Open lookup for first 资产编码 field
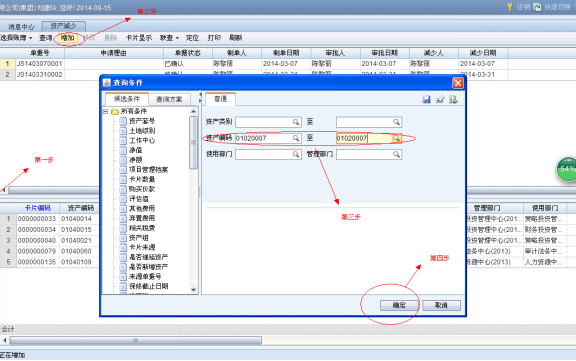 (x=296, y=138)
